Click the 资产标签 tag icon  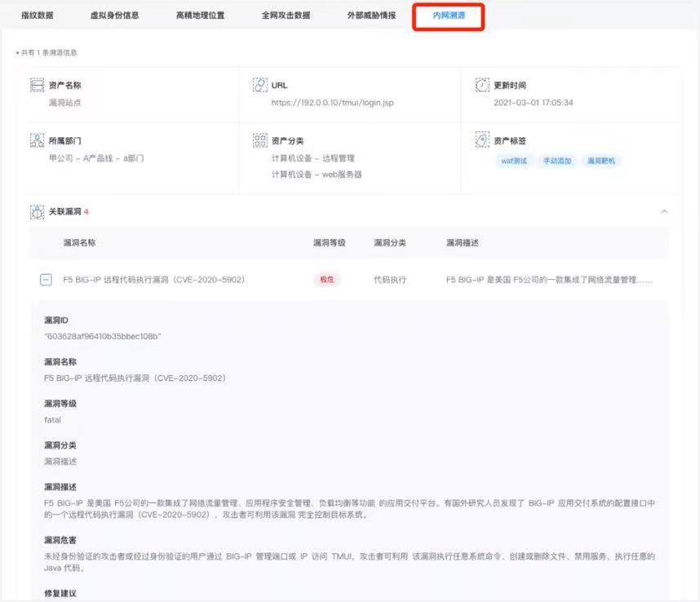482,140
